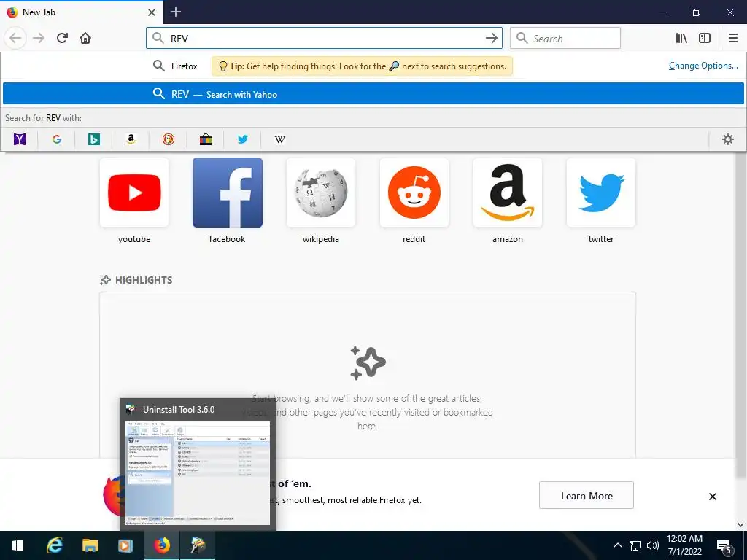Select REV Search with Yahoo suggestion

(373, 94)
